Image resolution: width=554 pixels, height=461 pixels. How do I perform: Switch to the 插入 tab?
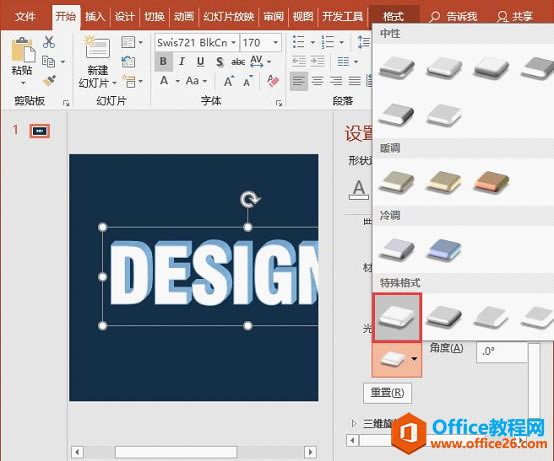(95, 16)
